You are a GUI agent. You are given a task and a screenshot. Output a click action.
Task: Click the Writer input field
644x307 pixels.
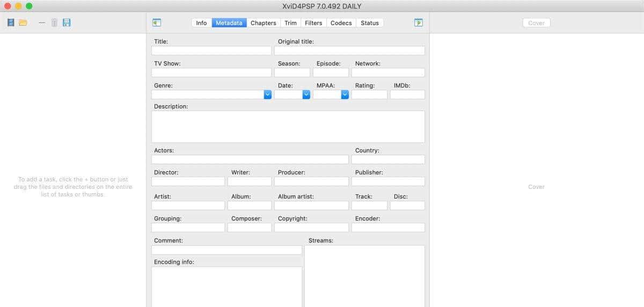coord(250,181)
